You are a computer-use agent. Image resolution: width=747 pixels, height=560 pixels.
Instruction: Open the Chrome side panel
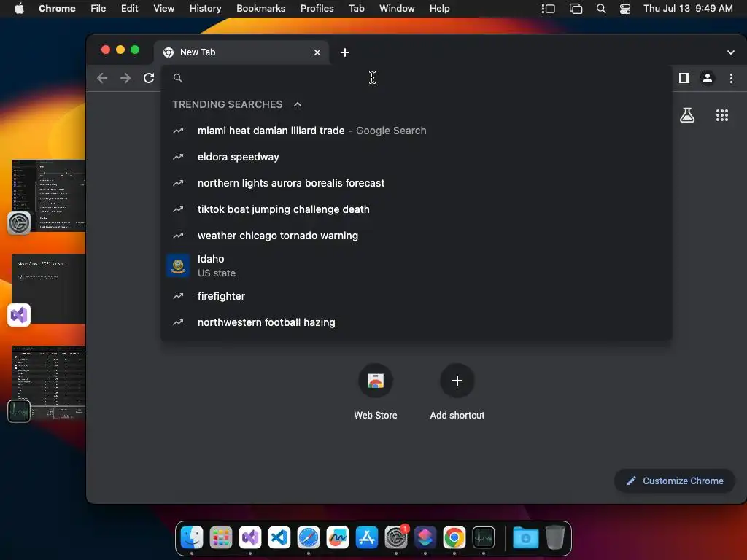[x=684, y=78]
